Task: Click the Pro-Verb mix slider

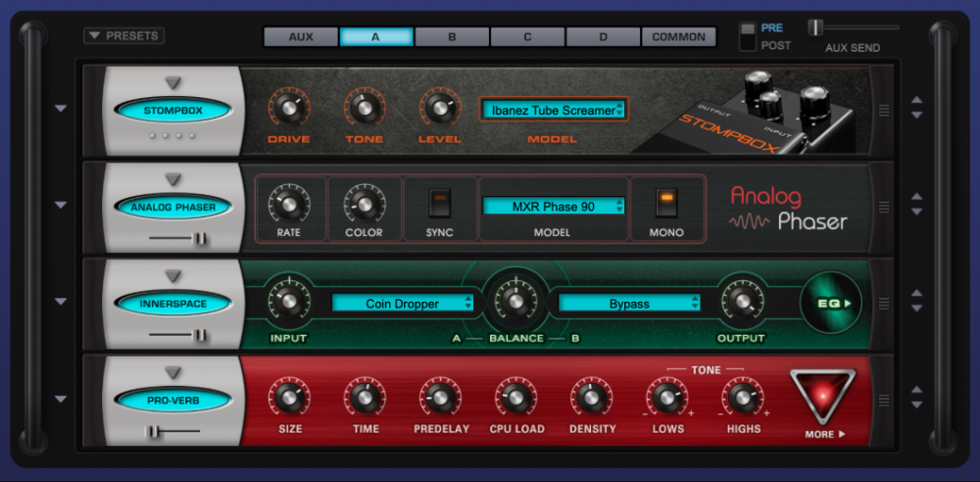Action: 173,431
